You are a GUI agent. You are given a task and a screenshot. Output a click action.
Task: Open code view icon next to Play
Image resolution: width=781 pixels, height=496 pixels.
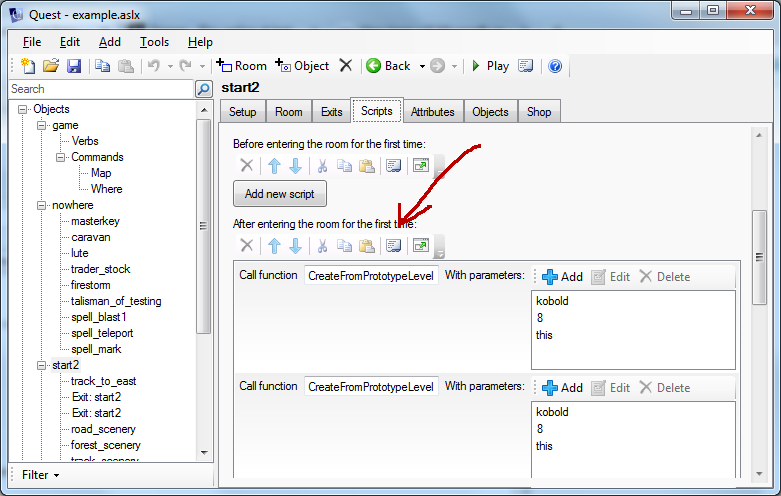coord(525,66)
